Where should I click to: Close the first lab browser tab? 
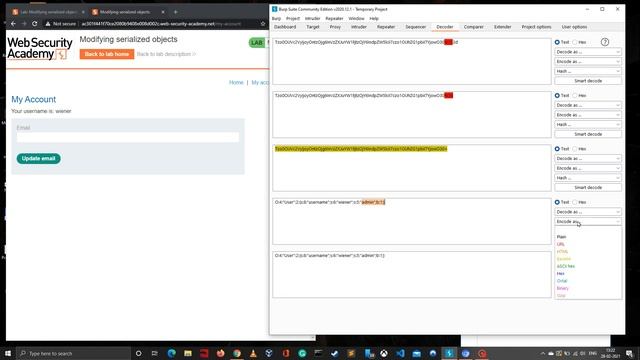[x=83, y=12]
